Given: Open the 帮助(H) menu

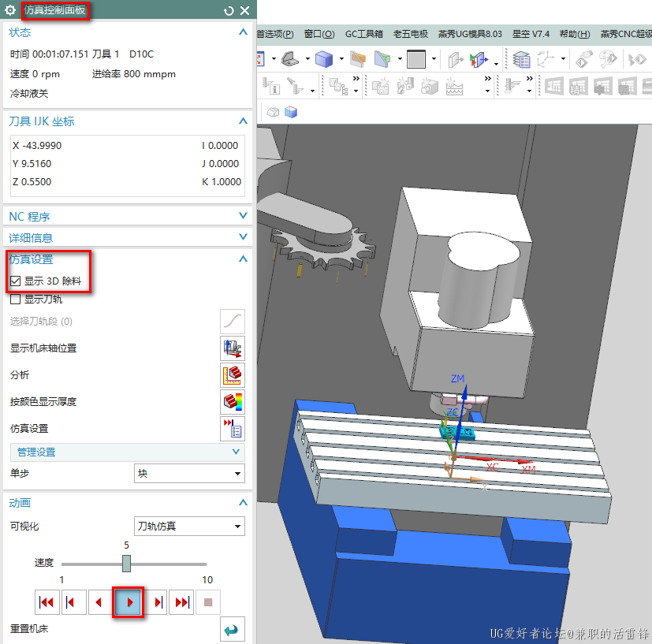Looking at the screenshot, I should (574, 34).
